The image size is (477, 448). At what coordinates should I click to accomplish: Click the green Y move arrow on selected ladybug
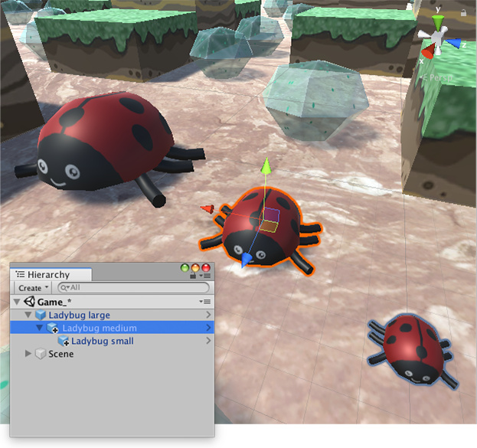coord(266,165)
